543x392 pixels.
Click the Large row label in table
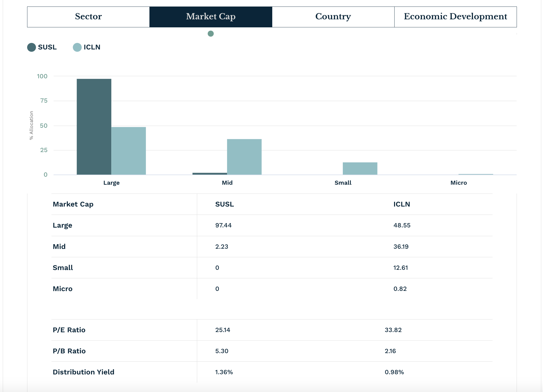pyautogui.click(x=63, y=225)
